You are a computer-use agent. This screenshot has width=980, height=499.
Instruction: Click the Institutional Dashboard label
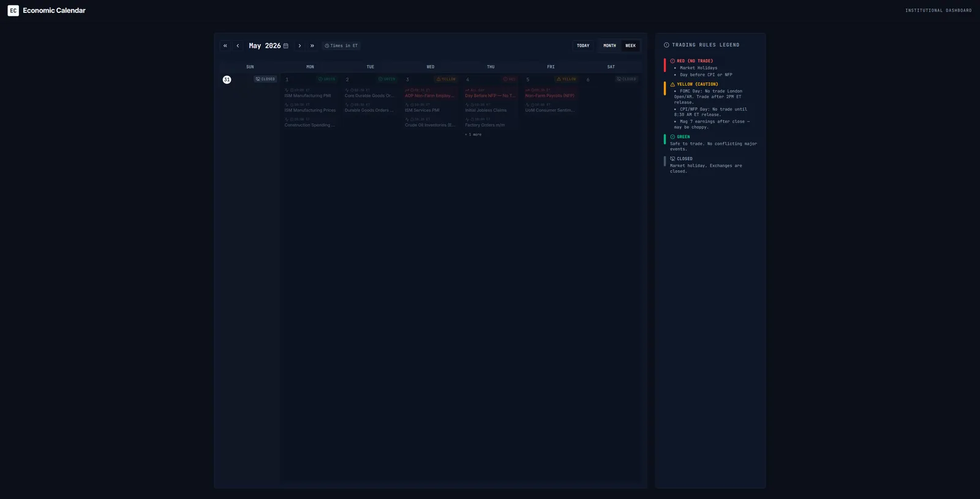point(938,10)
